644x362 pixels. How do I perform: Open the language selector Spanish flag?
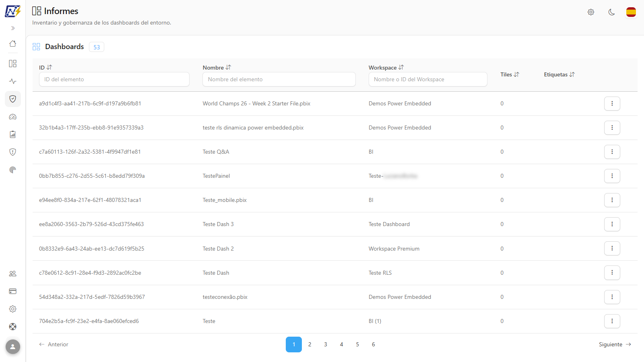point(631,12)
